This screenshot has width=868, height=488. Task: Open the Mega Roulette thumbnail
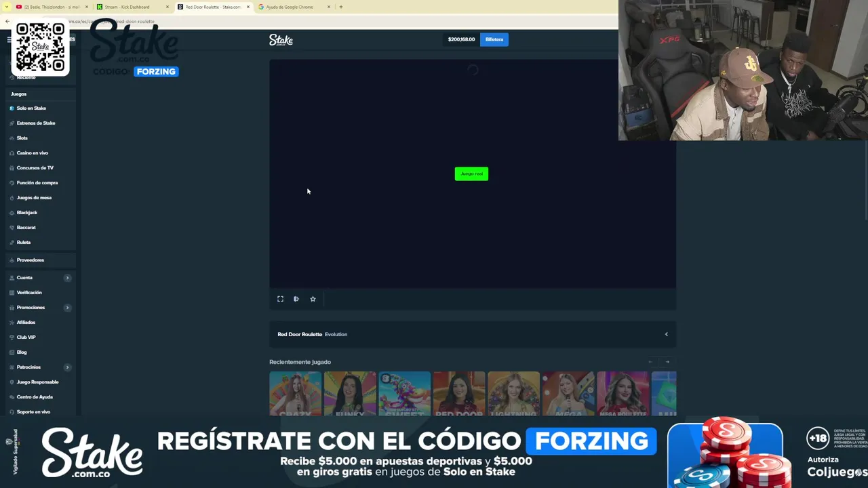click(x=623, y=394)
